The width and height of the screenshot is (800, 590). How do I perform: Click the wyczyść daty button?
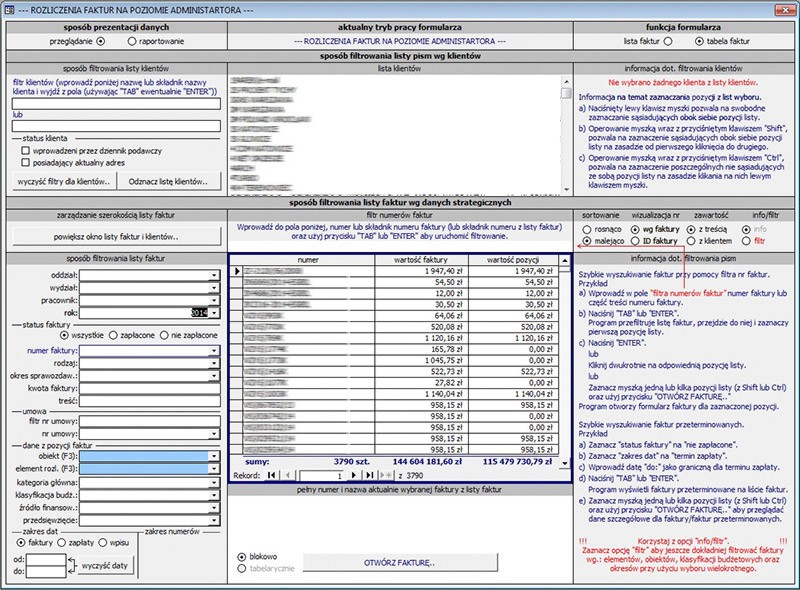click(105, 566)
